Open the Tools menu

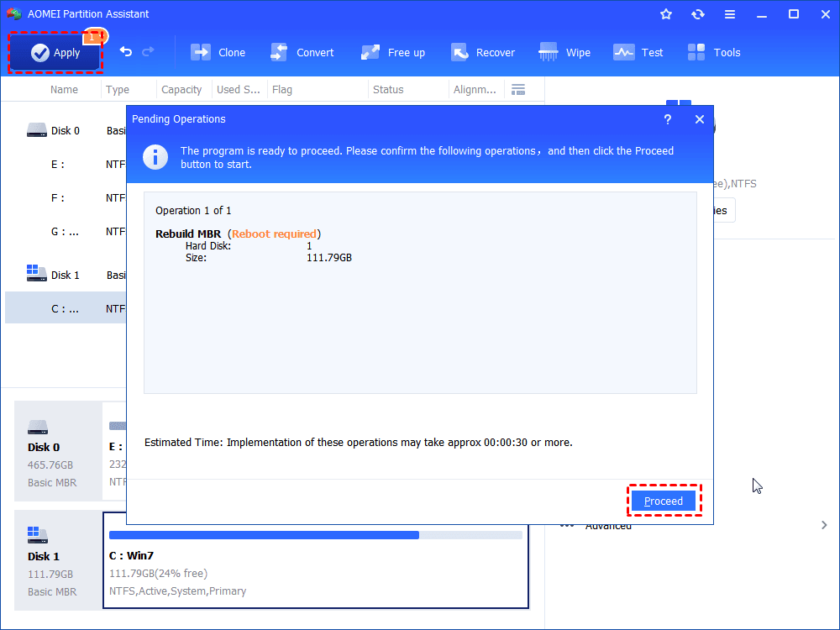[713, 52]
